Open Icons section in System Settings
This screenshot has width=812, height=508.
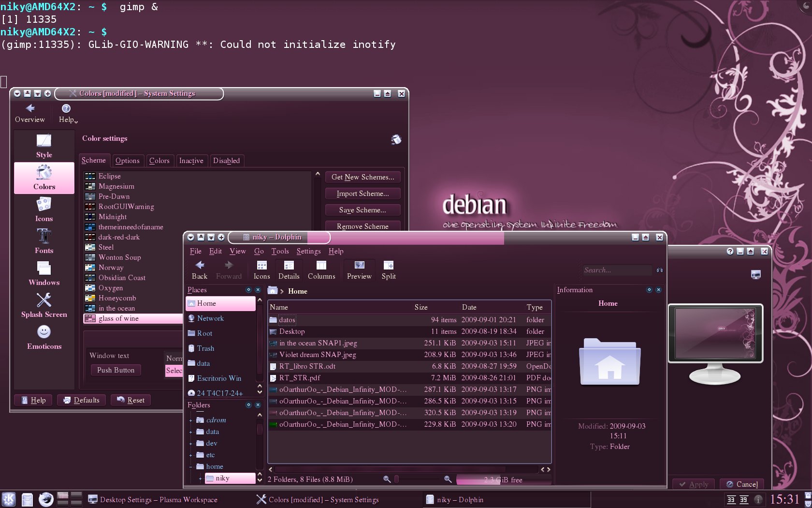(44, 210)
